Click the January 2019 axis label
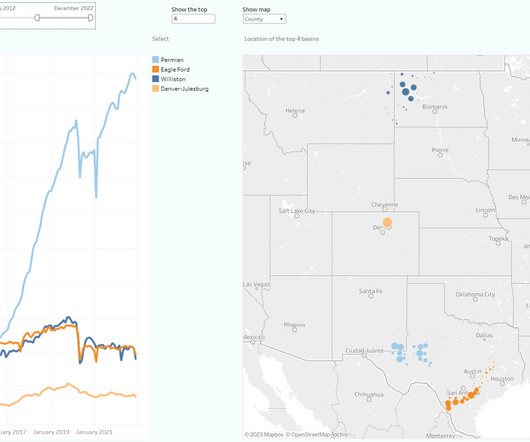This screenshot has height=442, width=530. tap(51, 432)
